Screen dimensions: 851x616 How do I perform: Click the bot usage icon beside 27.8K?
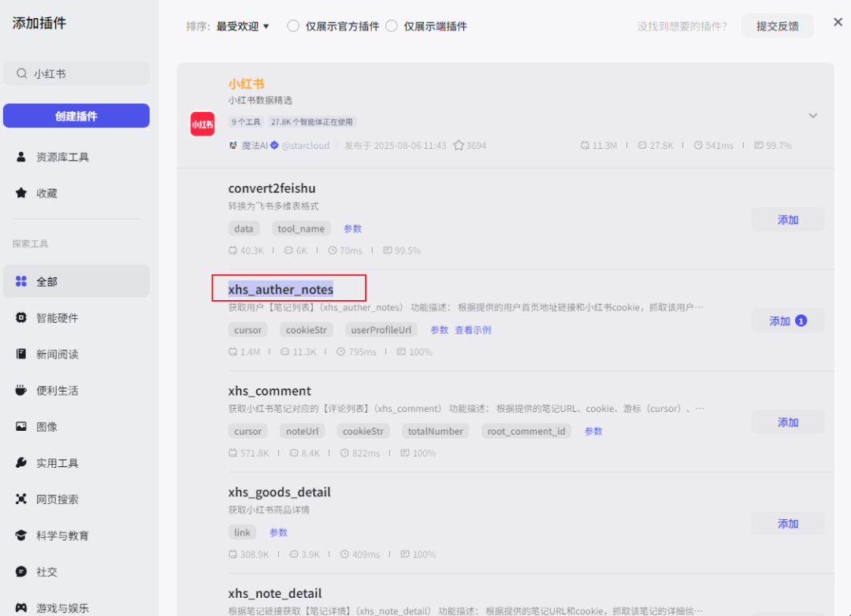[x=642, y=145]
